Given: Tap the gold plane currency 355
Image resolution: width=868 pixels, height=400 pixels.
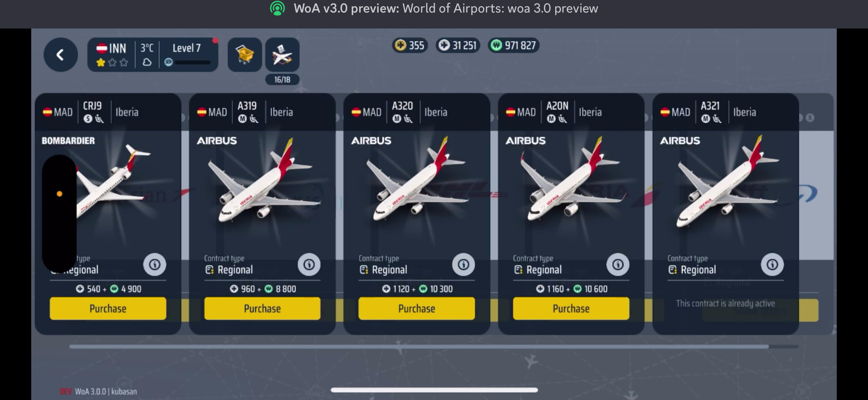Looking at the screenshot, I should pyautogui.click(x=410, y=45).
